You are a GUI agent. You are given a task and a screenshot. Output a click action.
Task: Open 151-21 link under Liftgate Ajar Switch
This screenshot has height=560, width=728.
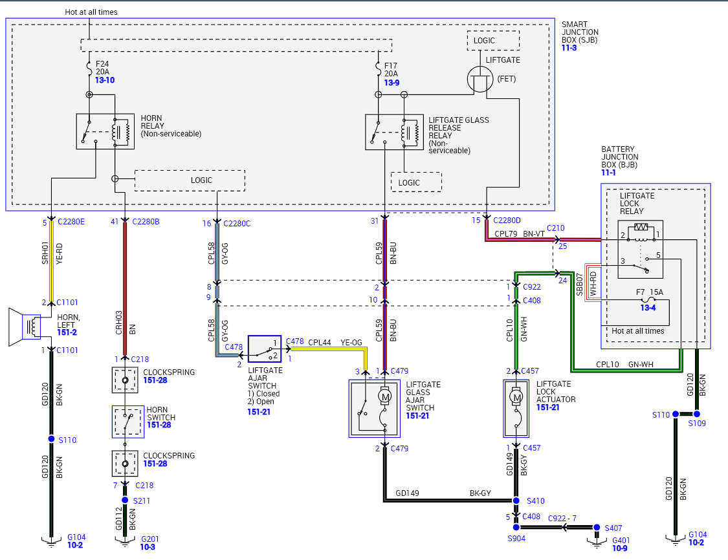pos(259,411)
